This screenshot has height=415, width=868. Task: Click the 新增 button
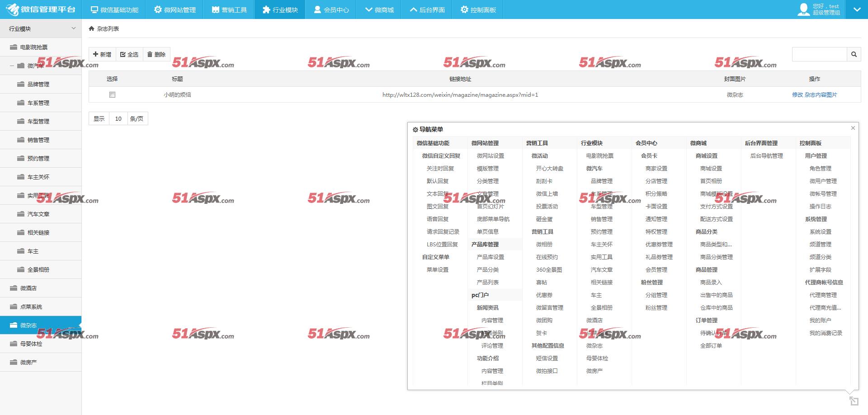click(102, 54)
